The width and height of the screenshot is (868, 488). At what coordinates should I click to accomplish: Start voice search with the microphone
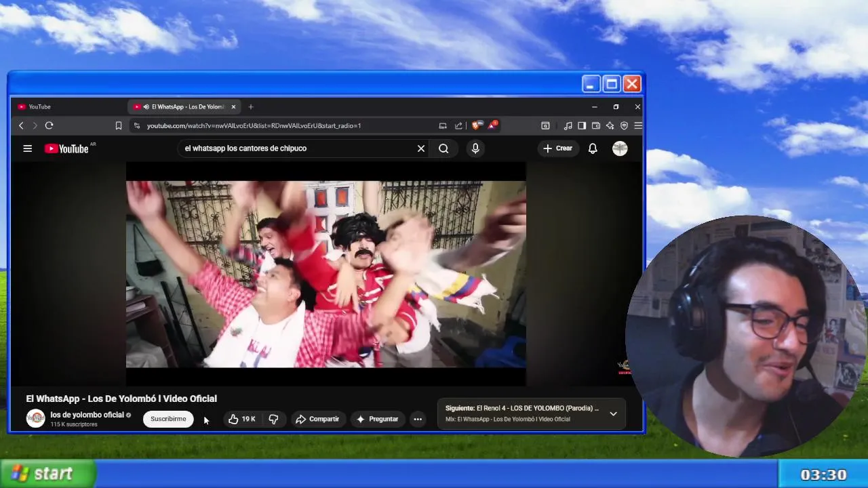[x=475, y=148]
